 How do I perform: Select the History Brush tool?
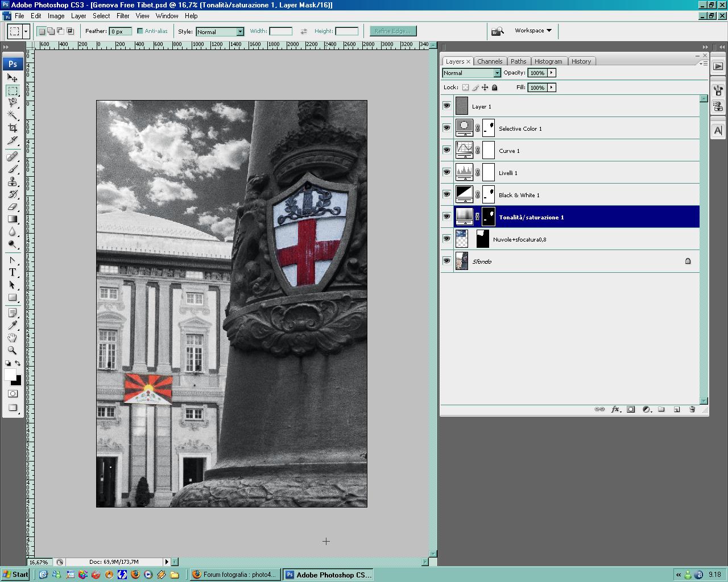coord(13,194)
